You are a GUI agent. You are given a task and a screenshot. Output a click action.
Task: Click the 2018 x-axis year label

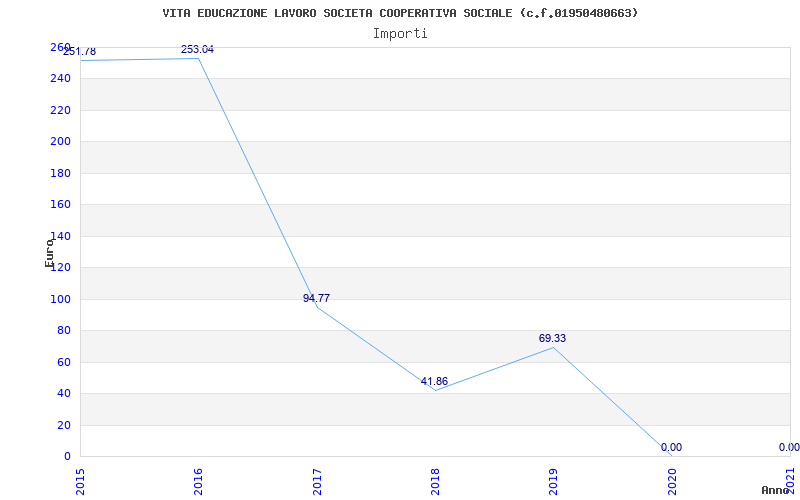[435, 482]
